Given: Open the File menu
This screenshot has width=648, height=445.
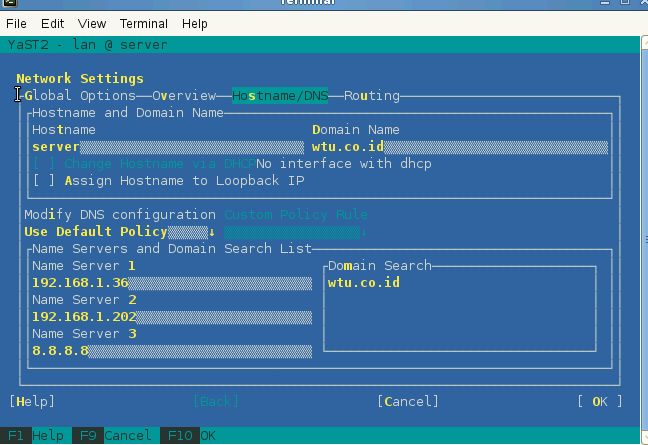Looking at the screenshot, I should (x=16, y=24).
